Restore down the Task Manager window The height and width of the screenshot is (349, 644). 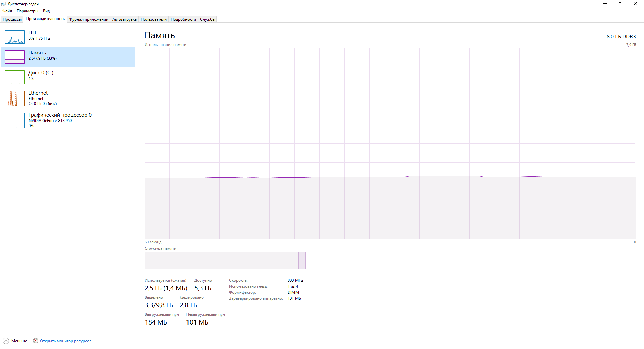[620, 4]
